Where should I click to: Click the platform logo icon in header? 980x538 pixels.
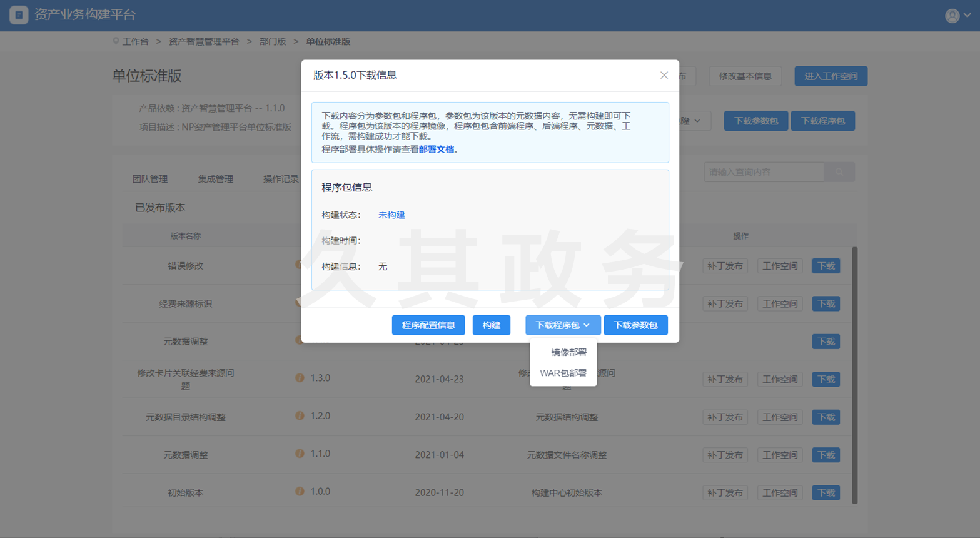[19, 15]
